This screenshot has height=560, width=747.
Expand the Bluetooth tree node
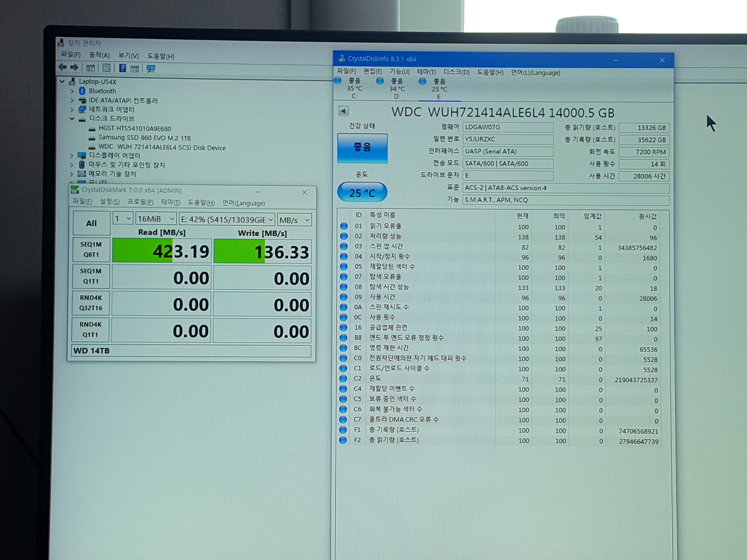(x=72, y=91)
